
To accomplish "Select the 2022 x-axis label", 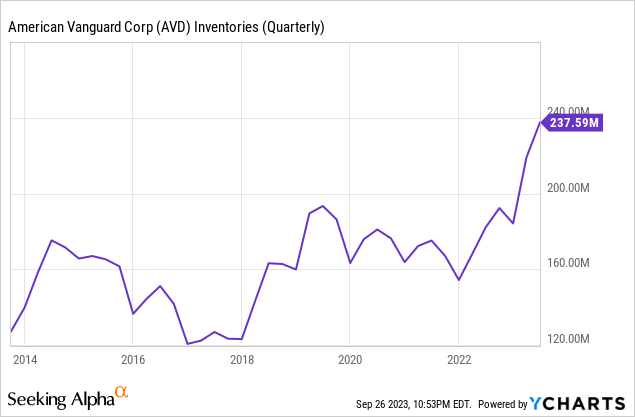I will [458, 358].
